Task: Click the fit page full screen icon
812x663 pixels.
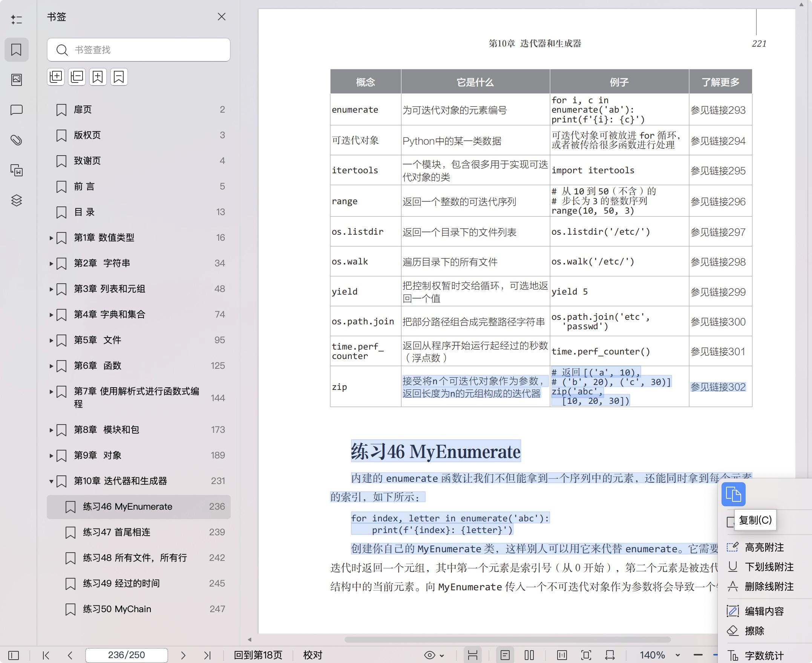Action: (586, 655)
